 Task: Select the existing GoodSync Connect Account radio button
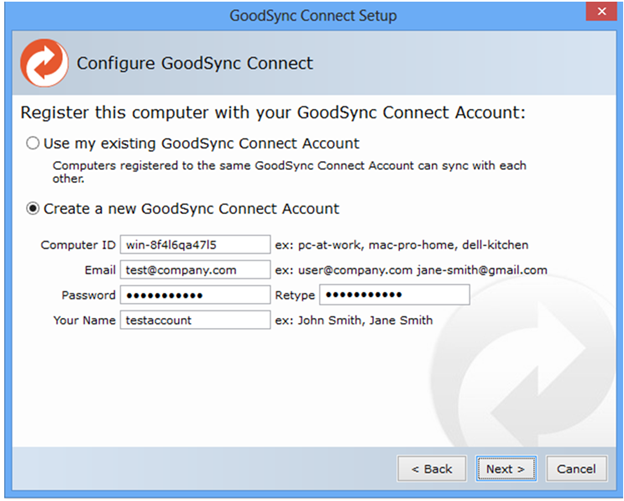click(33, 143)
